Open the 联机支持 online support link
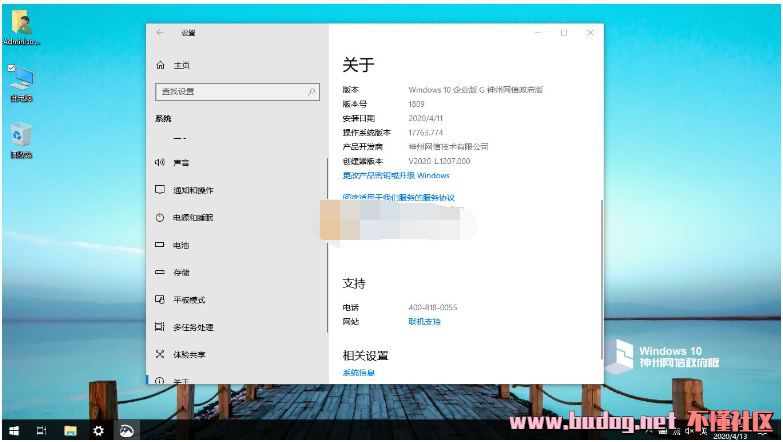783x442 pixels. click(x=424, y=322)
